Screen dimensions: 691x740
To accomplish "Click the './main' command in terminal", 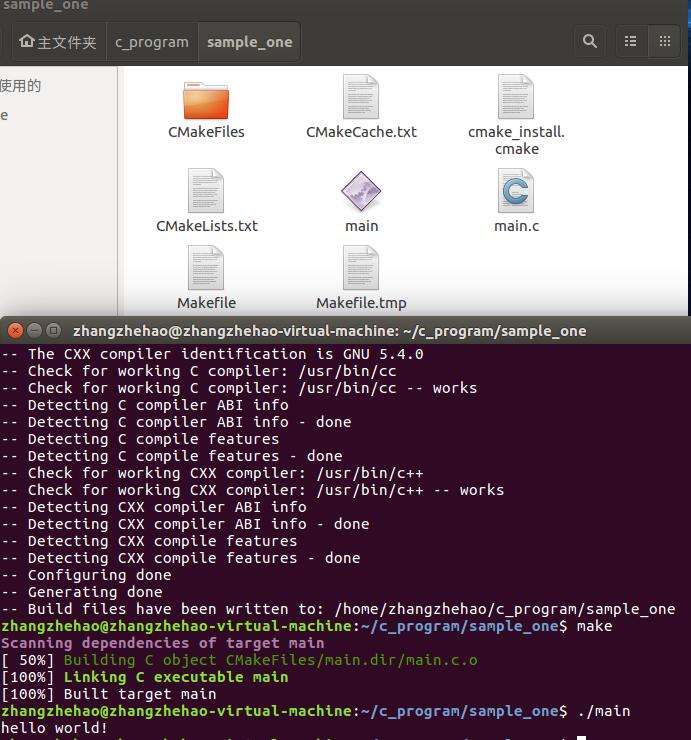I will tap(604, 711).
